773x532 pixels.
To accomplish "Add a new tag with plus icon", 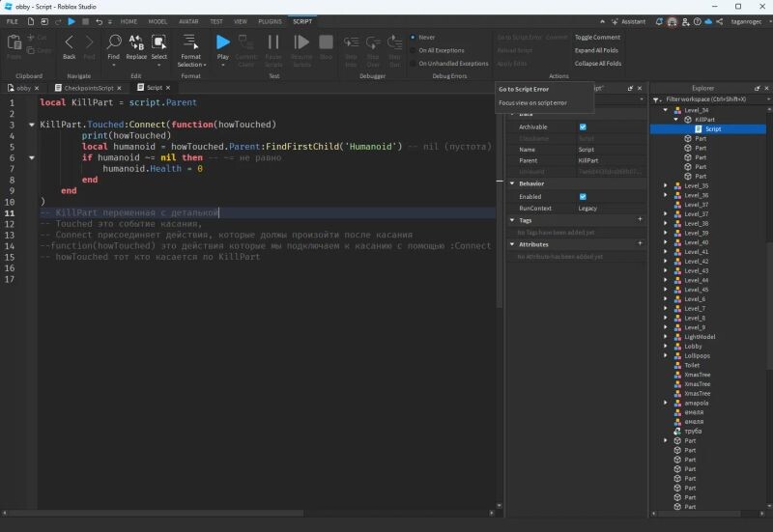I will click(640, 220).
